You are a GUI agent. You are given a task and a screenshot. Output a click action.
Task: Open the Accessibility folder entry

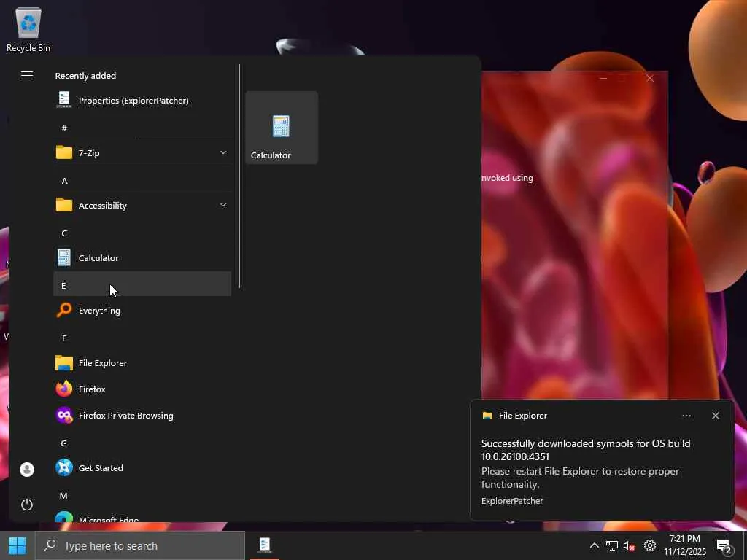click(142, 205)
